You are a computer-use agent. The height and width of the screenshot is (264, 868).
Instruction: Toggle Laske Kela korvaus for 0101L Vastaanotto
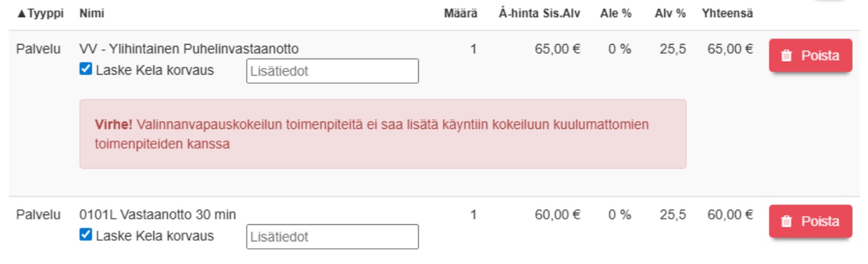coord(85,235)
